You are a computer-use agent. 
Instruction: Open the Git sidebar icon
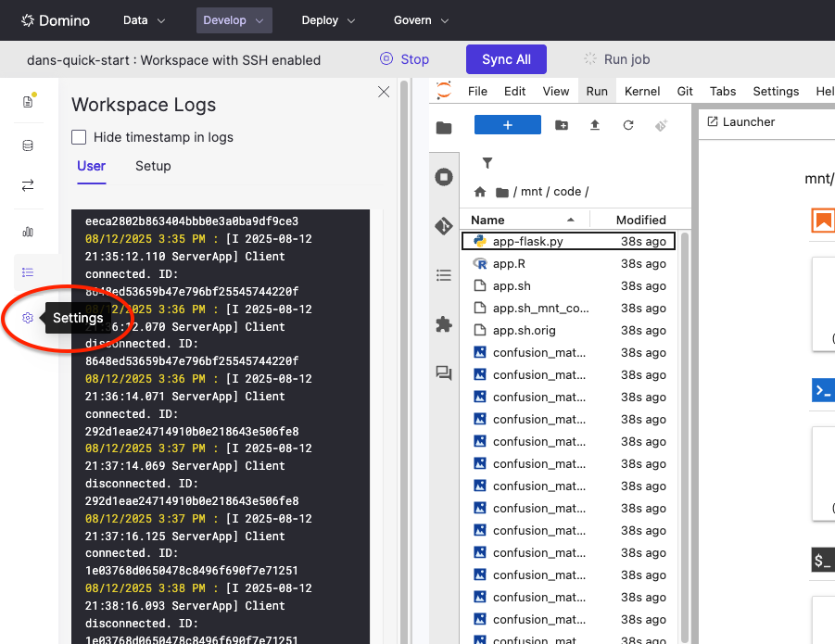point(444,226)
